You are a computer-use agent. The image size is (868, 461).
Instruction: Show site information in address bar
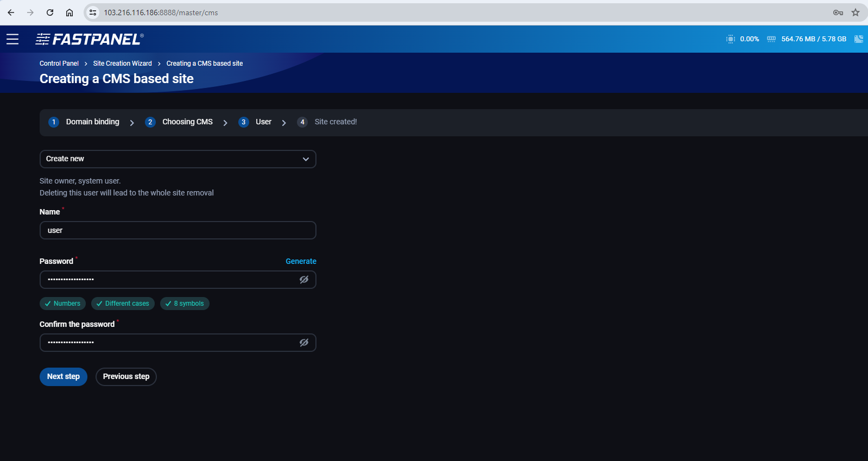tap(93, 12)
